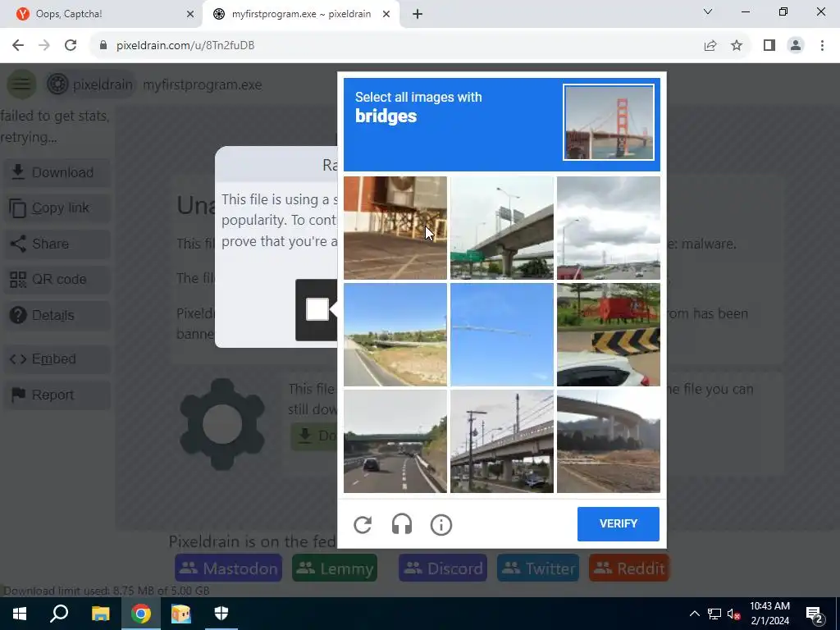Click the Golden Gate bridge example image
The image size is (840, 630).
tap(609, 122)
